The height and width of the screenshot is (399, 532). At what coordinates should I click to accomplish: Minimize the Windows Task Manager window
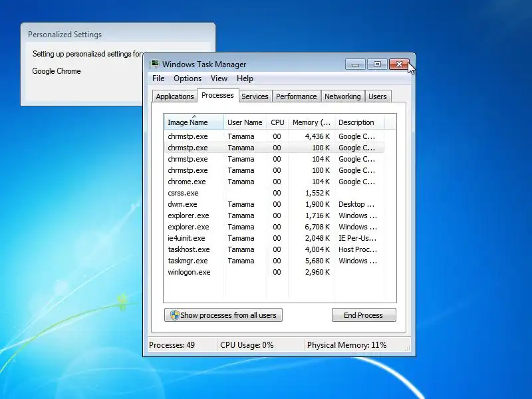pos(355,64)
